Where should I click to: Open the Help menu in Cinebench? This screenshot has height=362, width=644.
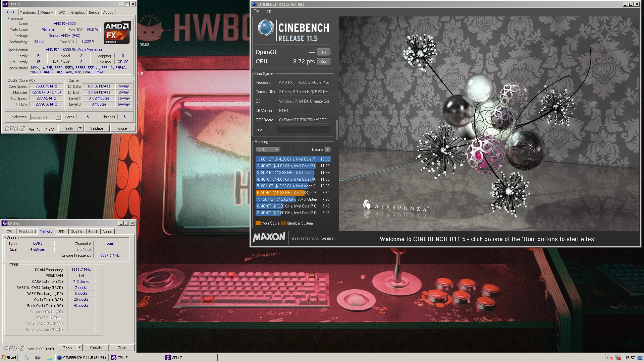point(267,11)
